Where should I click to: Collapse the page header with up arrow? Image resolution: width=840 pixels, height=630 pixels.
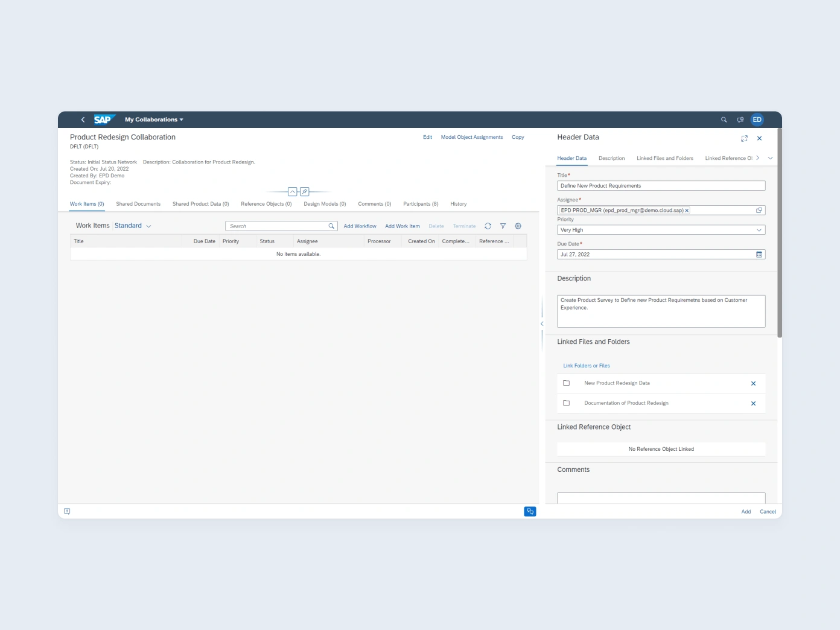pyautogui.click(x=293, y=192)
